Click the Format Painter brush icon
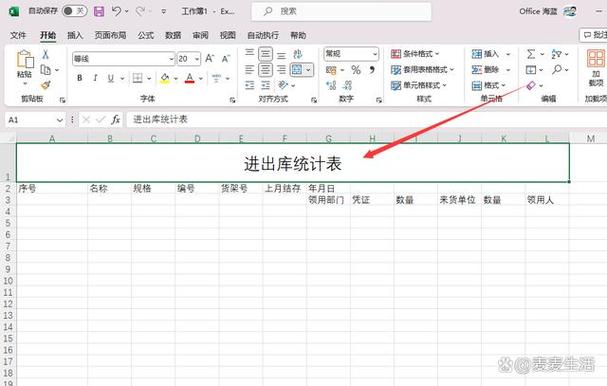The image size is (607, 386). point(46,85)
